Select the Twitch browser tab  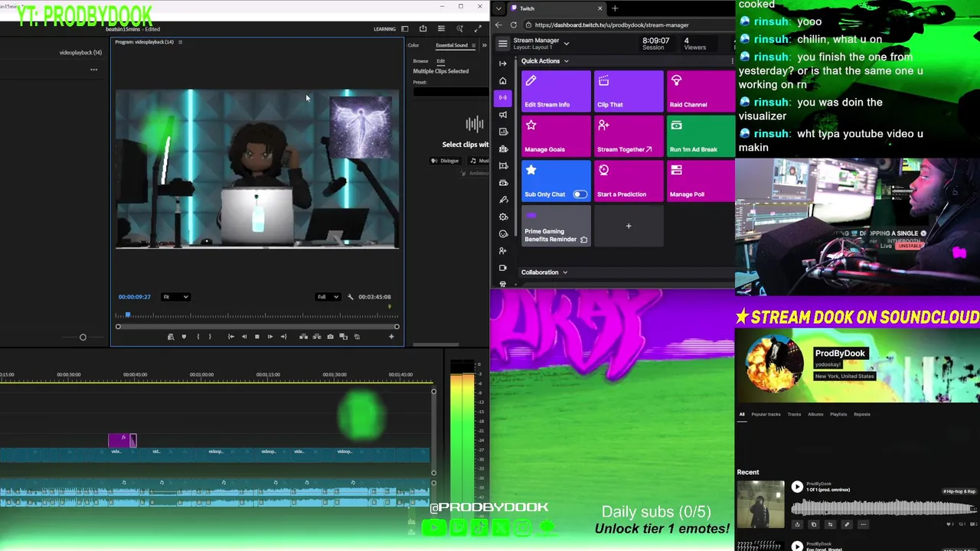[x=557, y=8]
